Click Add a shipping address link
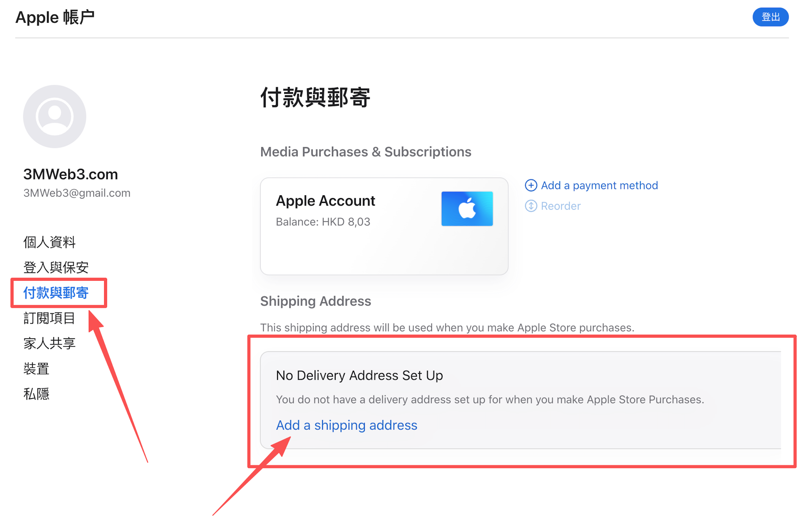 [347, 425]
